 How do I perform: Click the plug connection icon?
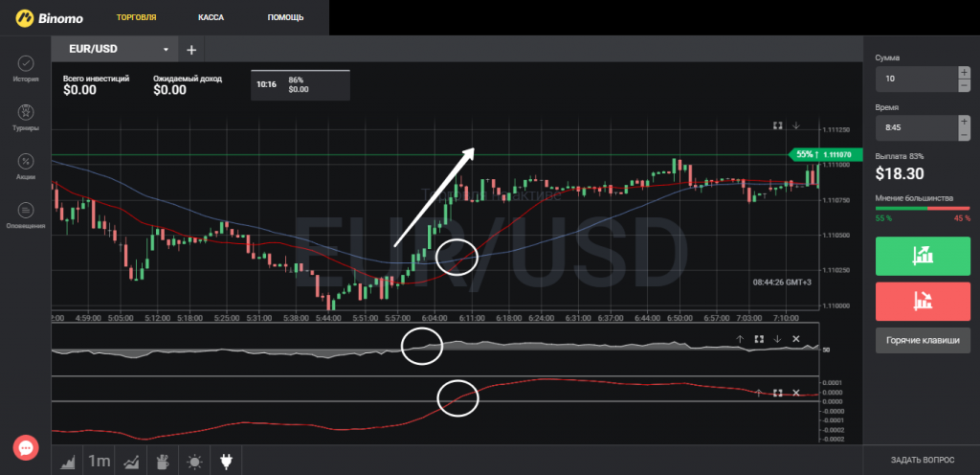coord(226,462)
